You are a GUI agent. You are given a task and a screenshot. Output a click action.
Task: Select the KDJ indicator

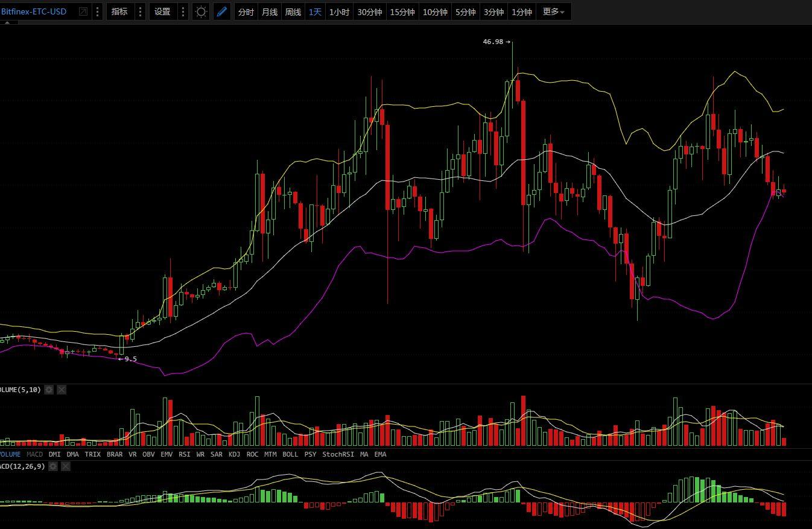(x=235, y=454)
